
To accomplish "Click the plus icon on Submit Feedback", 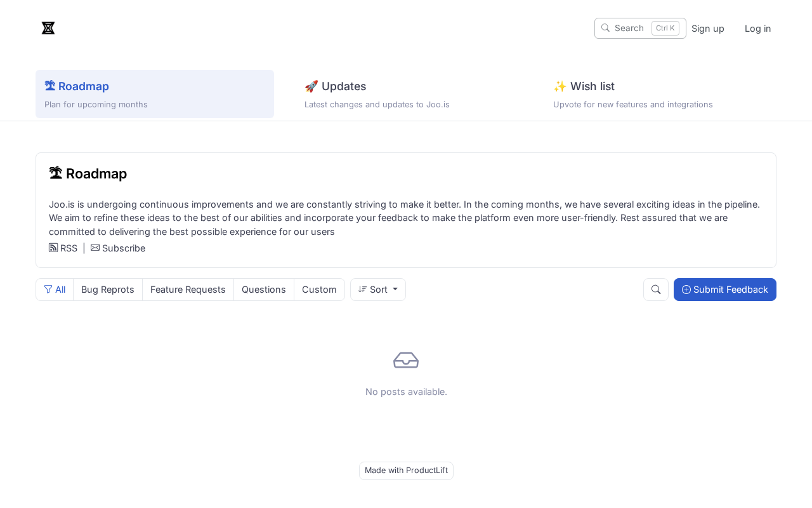I will (686, 290).
